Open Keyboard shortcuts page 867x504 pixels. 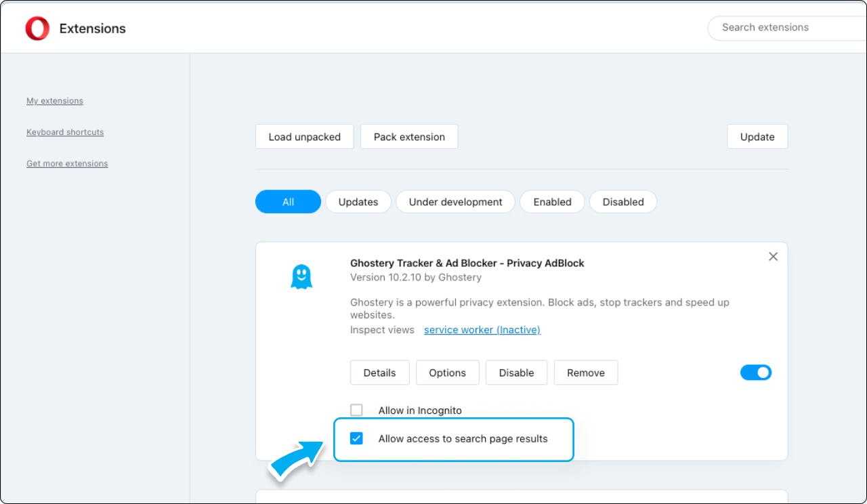pyautogui.click(x=65, y=132)
